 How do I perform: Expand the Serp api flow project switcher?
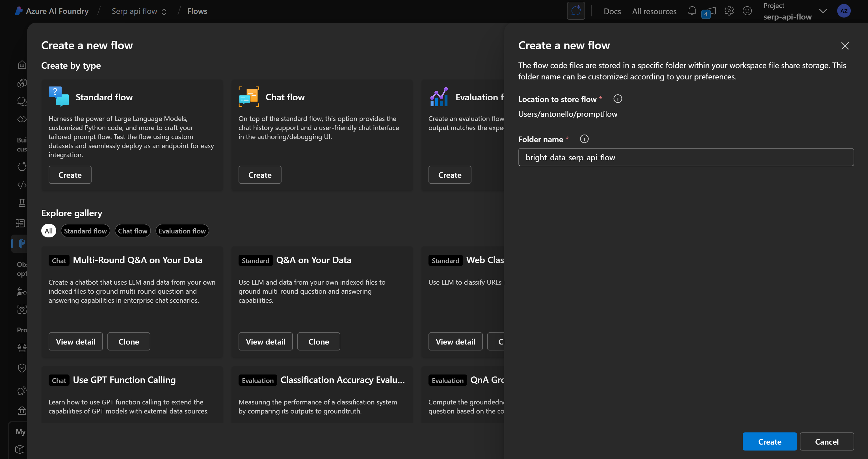139,11
